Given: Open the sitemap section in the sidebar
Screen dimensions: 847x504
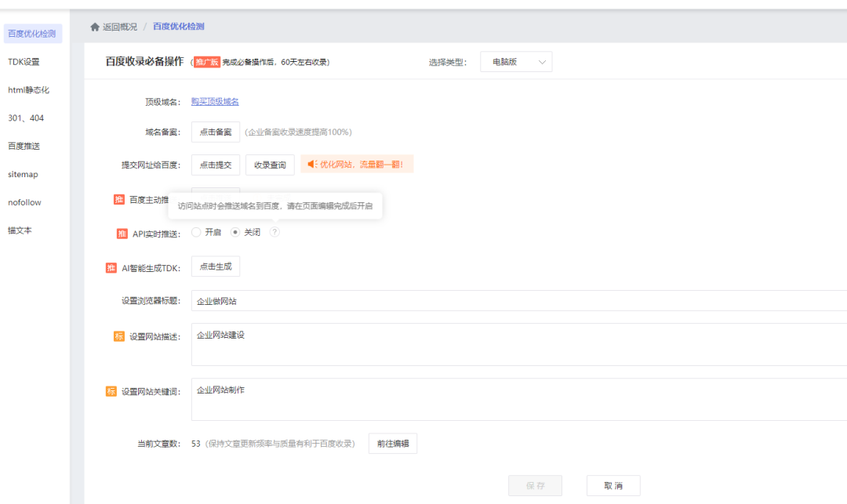Looking at the screenshot, I should point(22,174).
